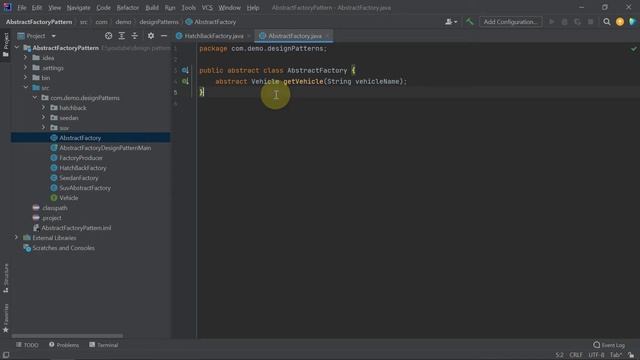Screen dimensions: 640x360
Task: Open the Favorites side tool button
Action: pos(6,318)
